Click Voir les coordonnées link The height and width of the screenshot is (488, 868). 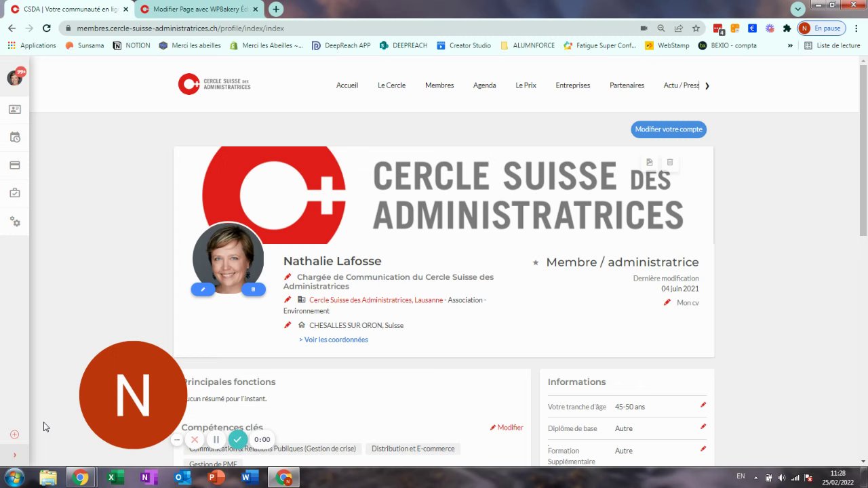click(x=334, y=340)
